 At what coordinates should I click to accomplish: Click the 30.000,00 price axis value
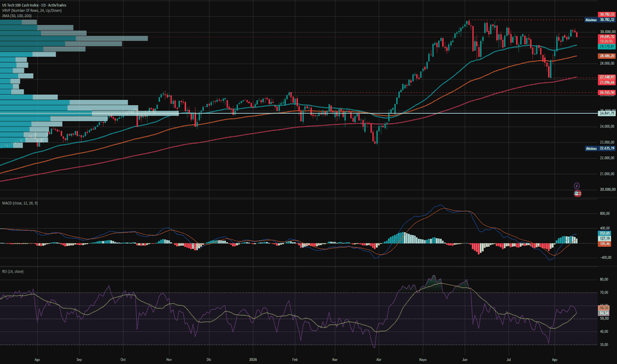tap(607, 32)
